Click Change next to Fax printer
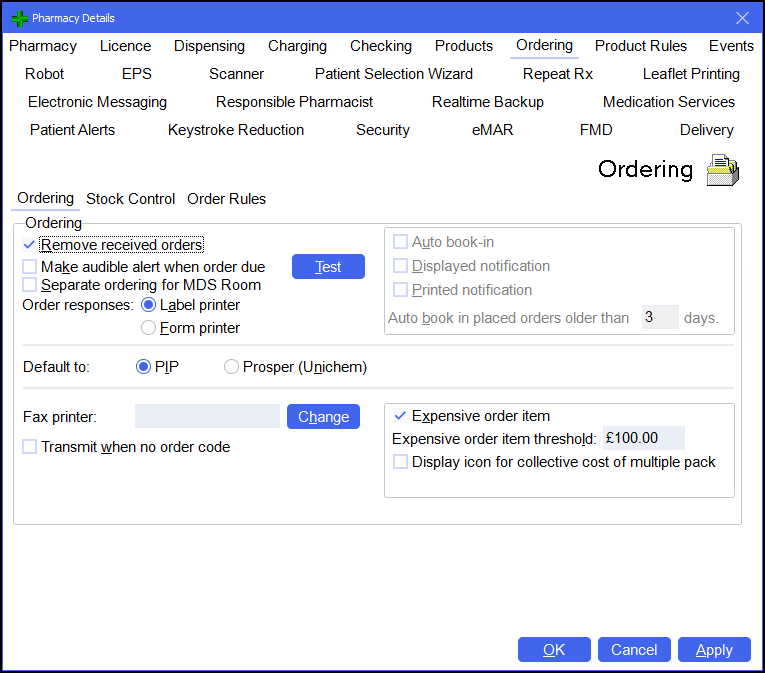This screenshot has height=673, width=765. tap(323, 417)
